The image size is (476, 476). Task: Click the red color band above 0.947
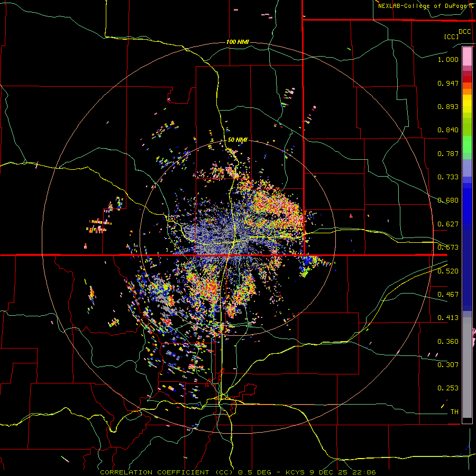coord(467,79)
